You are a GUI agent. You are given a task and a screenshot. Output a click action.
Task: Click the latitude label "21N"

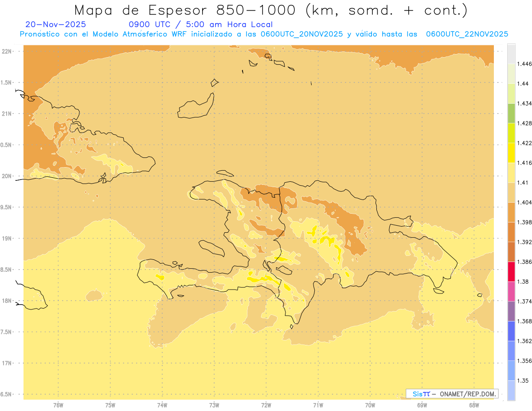pyautogui.click(x=7, y=114)
